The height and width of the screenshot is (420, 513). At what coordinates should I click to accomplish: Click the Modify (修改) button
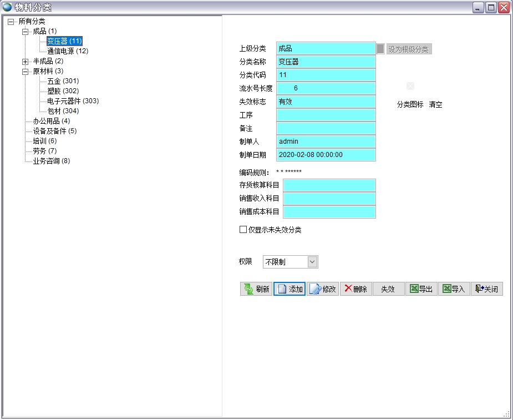[x=323, y=289]
